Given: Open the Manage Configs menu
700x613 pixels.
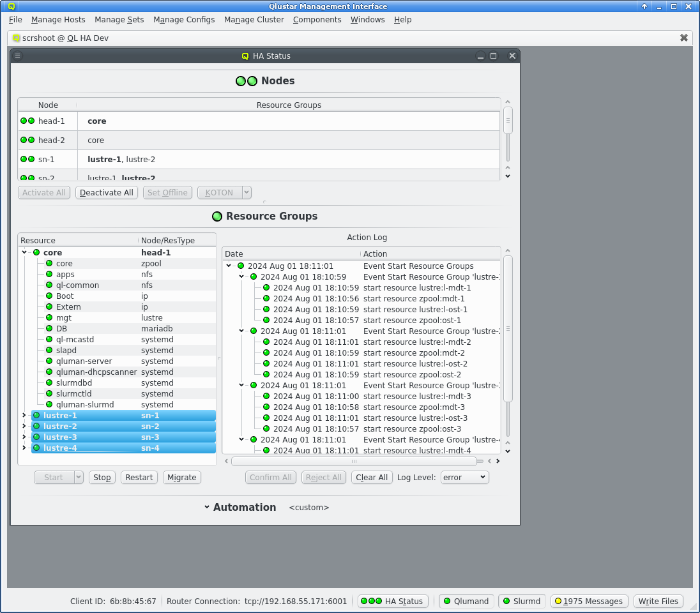Looking at the screenshot, I should pyautogui.click(x=184, y=20).
